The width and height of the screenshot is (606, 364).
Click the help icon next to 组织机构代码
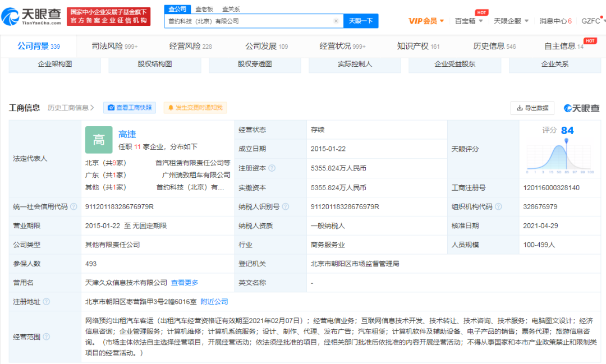click(x=499, y=207)
